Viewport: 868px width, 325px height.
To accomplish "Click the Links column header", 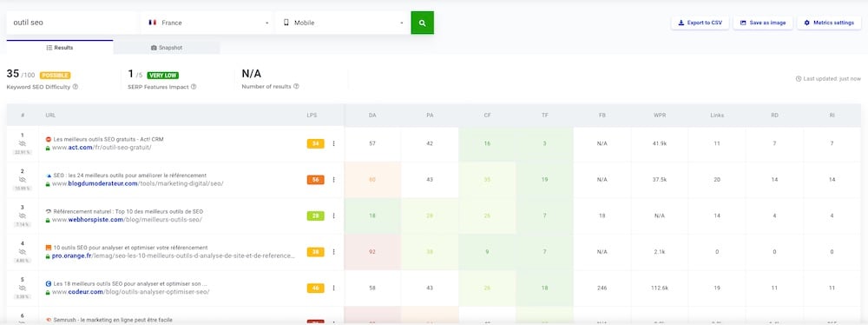I will click(x=717, y=116).
